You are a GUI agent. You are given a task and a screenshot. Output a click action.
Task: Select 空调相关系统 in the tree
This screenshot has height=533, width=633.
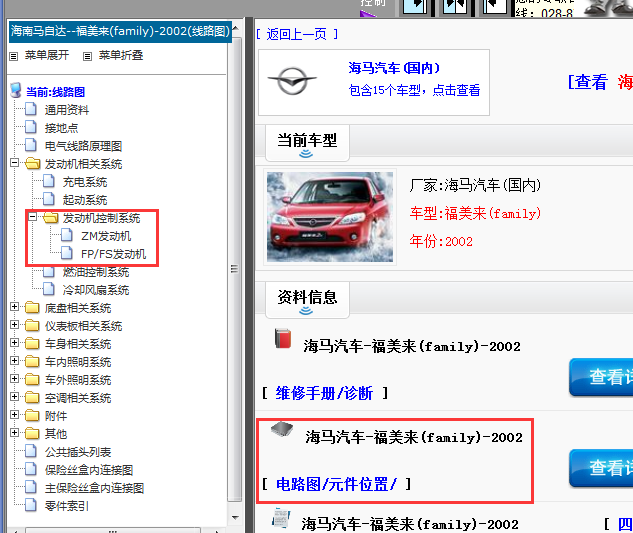click(x=78, y=398)
